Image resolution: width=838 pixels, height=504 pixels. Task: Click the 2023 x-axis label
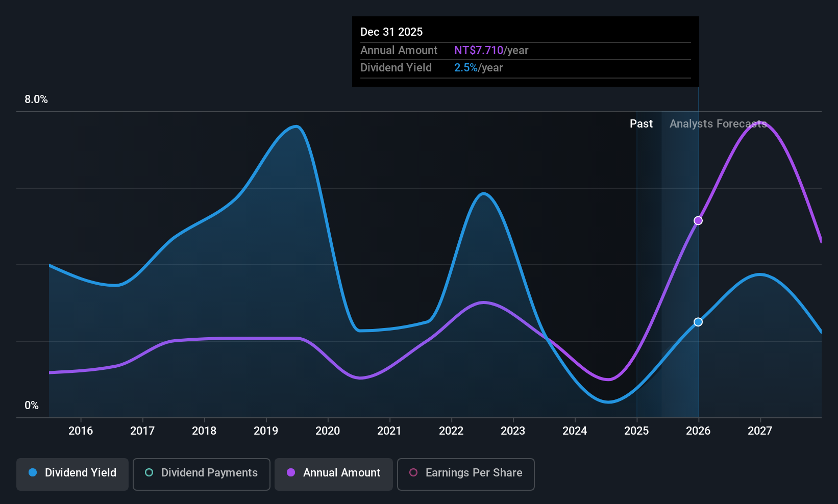(x=513, y=431)
